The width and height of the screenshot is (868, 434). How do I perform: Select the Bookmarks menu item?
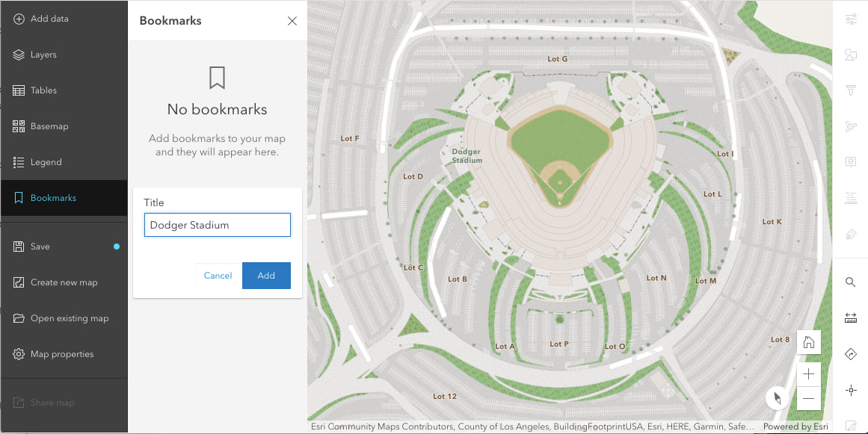pyautogui.click(x=53, y=198)
